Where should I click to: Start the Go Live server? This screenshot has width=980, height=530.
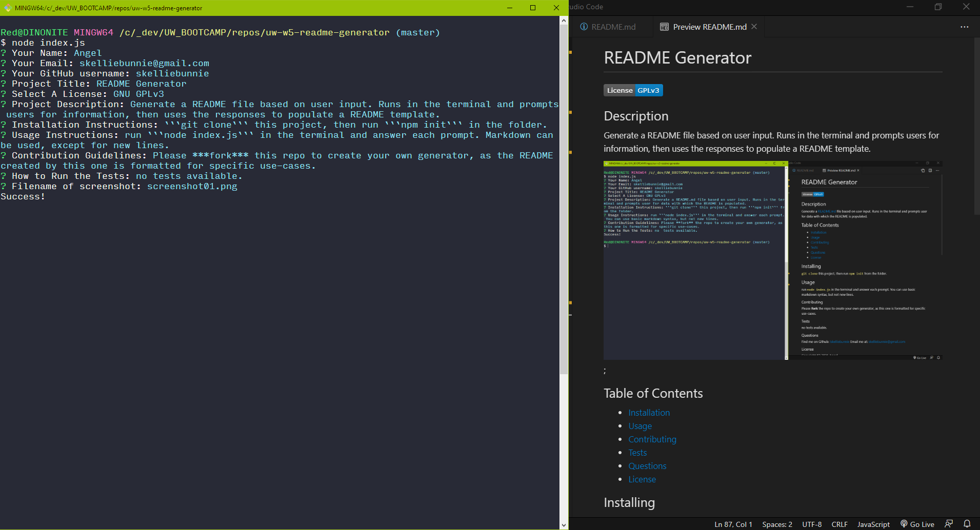pos(917,524)
